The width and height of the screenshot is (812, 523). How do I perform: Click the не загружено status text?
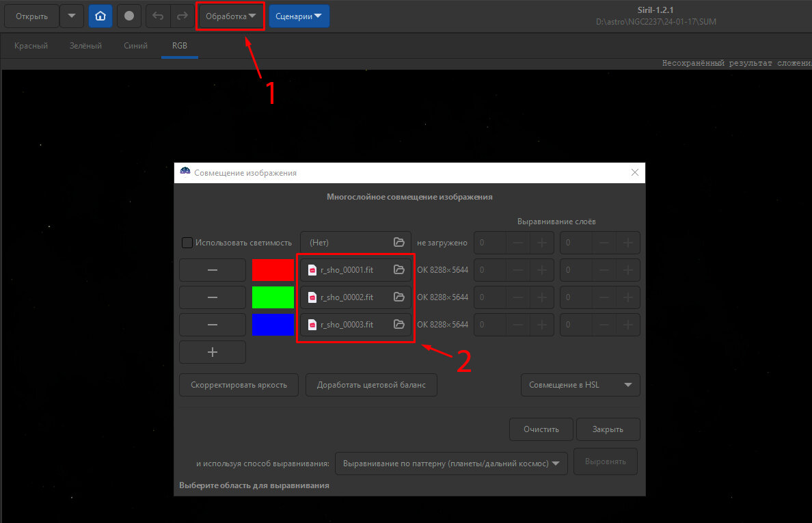(442, 242)
